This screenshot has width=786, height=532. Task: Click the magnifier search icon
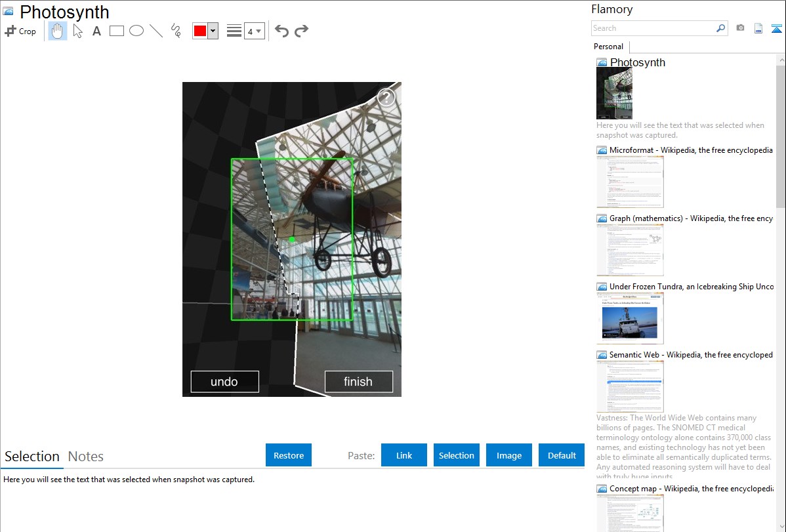(720, 28)
